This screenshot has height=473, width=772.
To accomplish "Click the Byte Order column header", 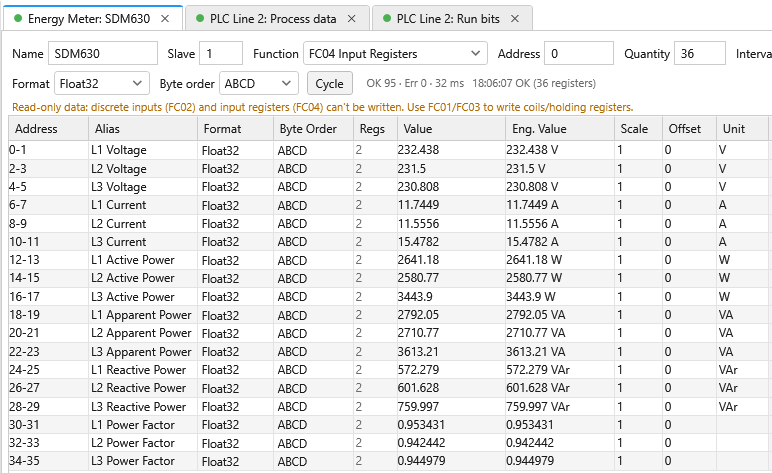I will pos(314,129).
